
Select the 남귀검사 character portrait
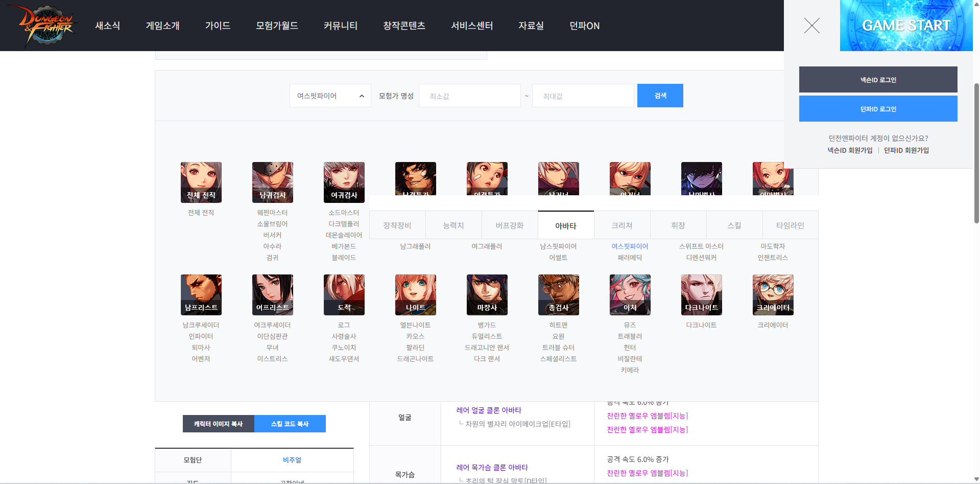click(272, 182)
